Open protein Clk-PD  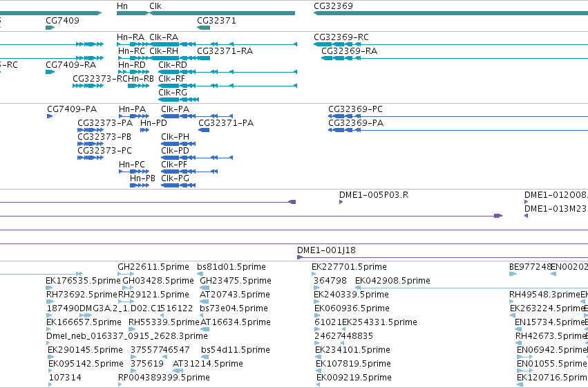click(x=175, y=151)
